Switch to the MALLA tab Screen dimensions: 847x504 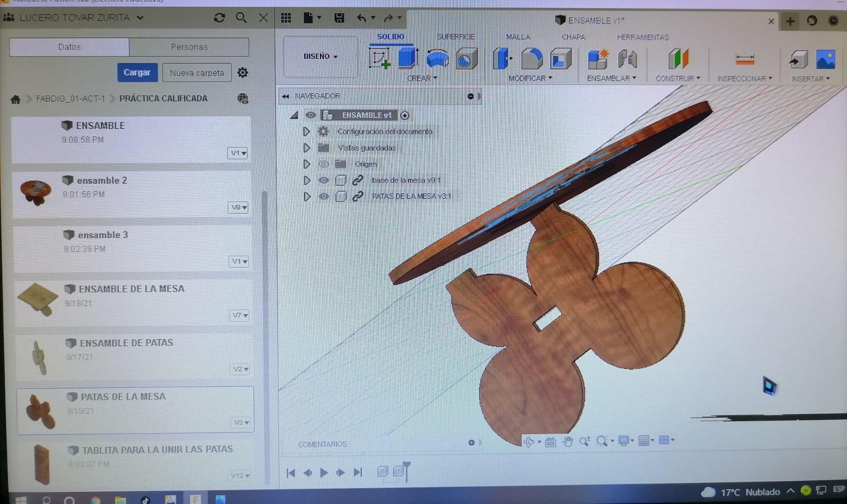[x=518, y=37]
